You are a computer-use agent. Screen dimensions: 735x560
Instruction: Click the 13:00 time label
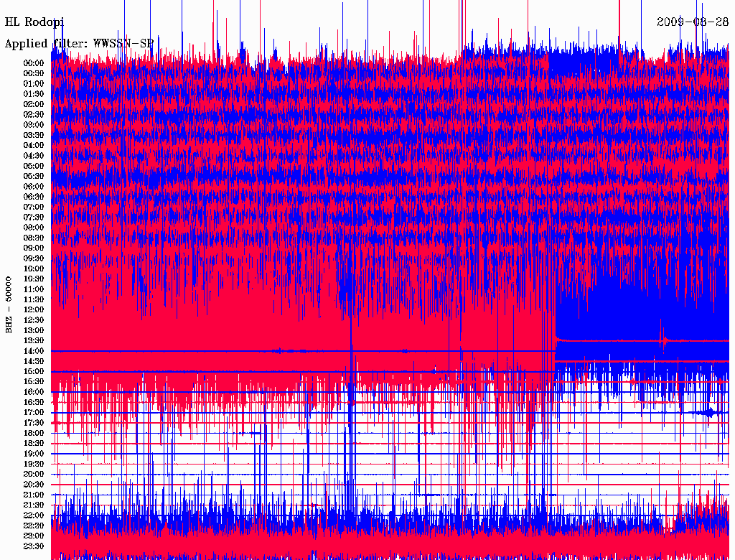point(34,331)
